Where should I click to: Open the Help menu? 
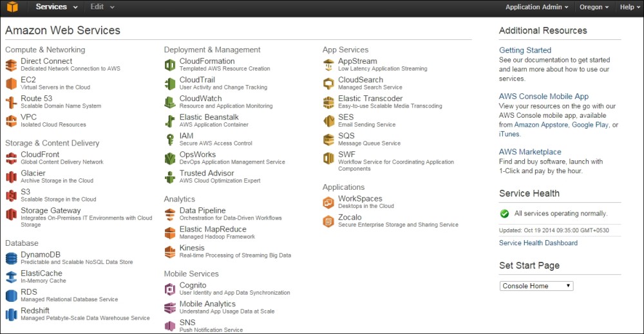tap(630, 7)
